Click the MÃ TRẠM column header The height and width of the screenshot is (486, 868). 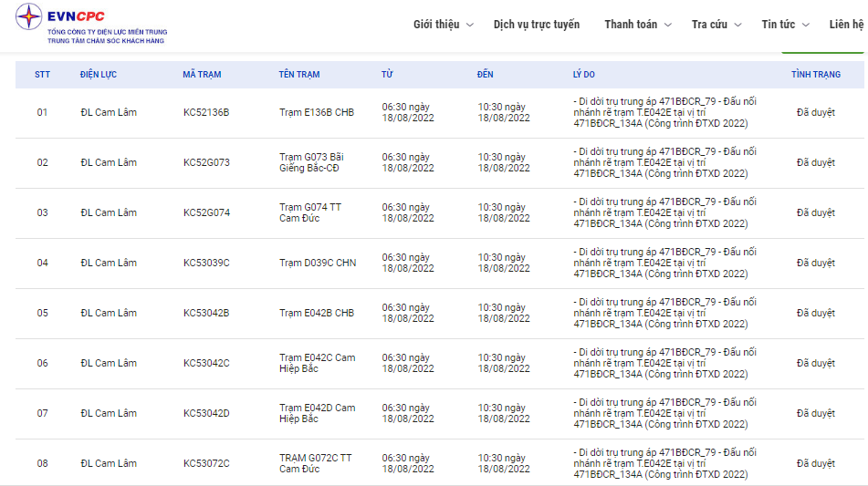click(x=202, y=75)
